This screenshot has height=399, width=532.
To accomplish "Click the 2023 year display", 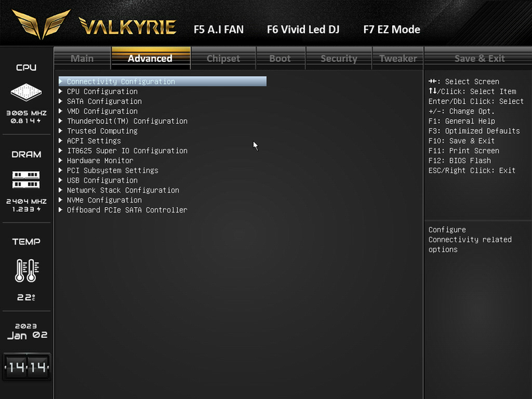I will 26,326.
